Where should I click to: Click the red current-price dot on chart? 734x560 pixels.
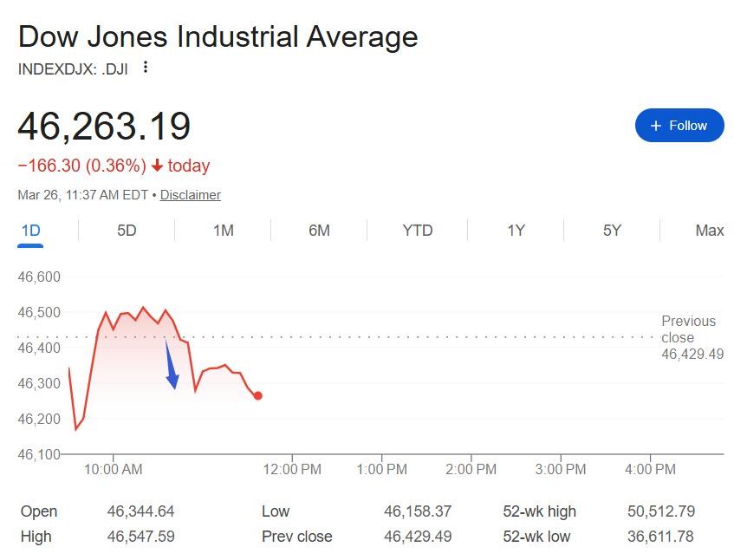[258, 395]
